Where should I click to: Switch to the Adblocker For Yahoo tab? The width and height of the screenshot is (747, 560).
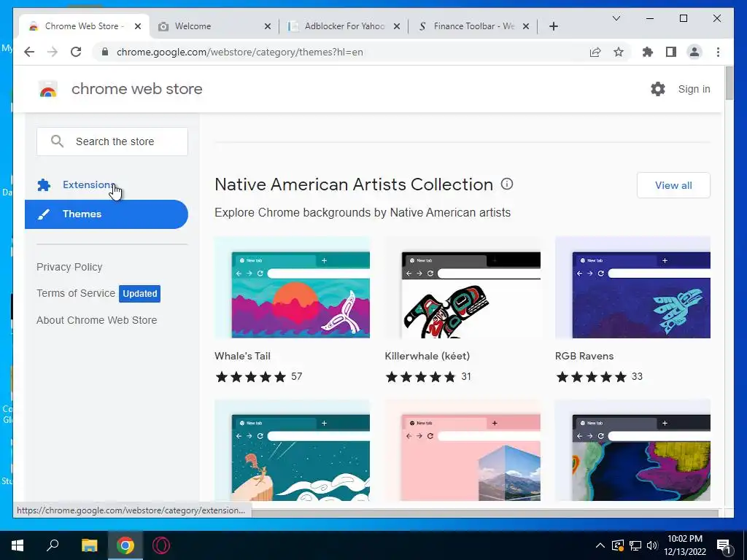click(x=344, y=26)
